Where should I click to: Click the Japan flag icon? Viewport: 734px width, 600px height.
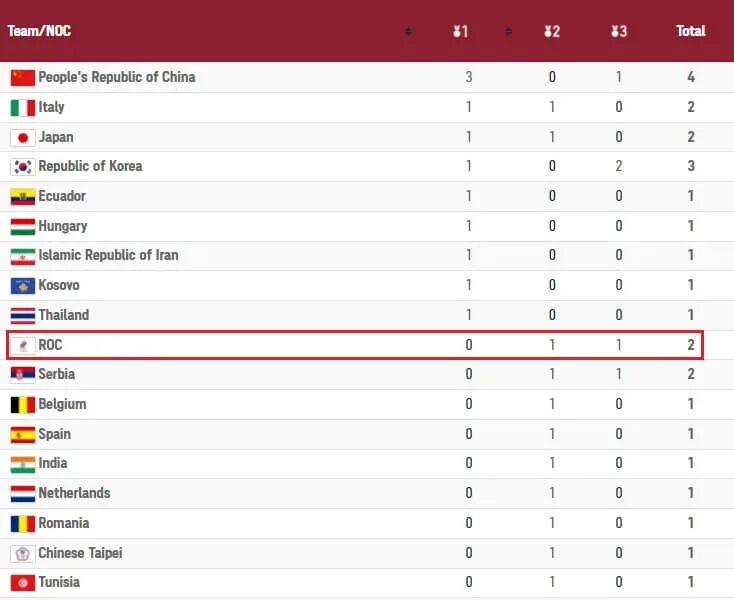(22, 137)
